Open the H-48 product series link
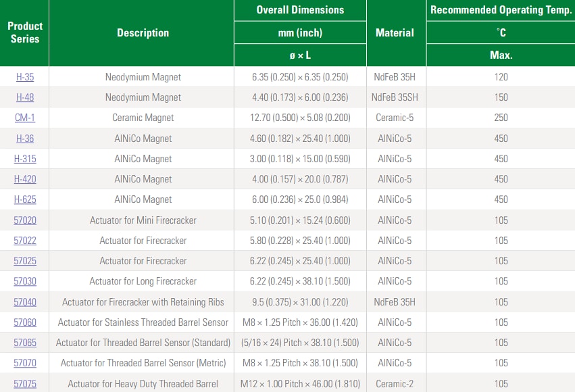The height and width of the screenshot is (392, 575). [24, 97]
